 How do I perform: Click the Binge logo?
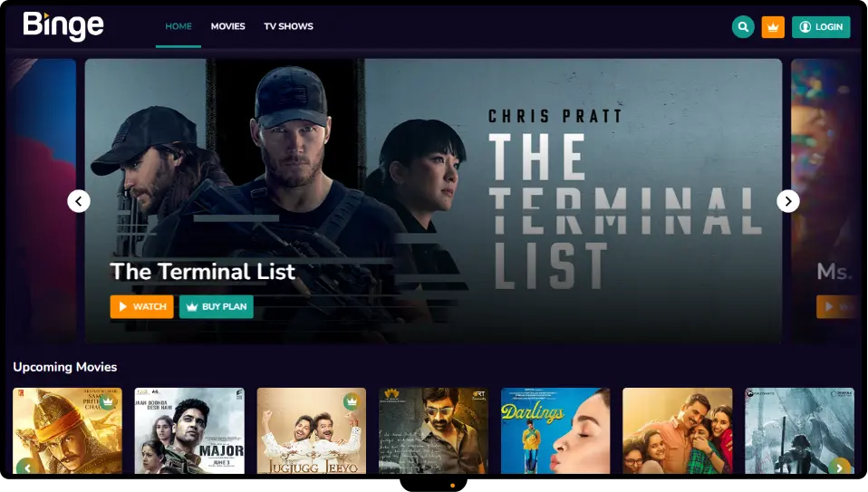tap(63, 26)
